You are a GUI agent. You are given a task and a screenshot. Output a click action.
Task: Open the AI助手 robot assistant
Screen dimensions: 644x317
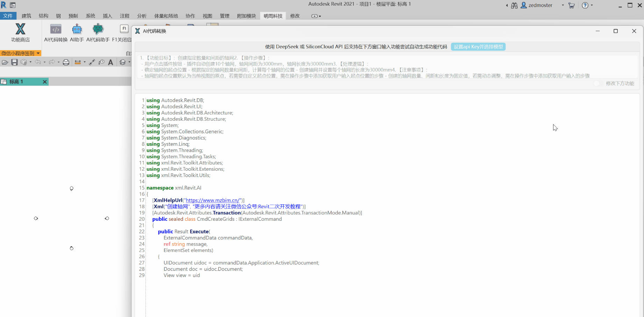pyautogui.click(x=77, y=32)
